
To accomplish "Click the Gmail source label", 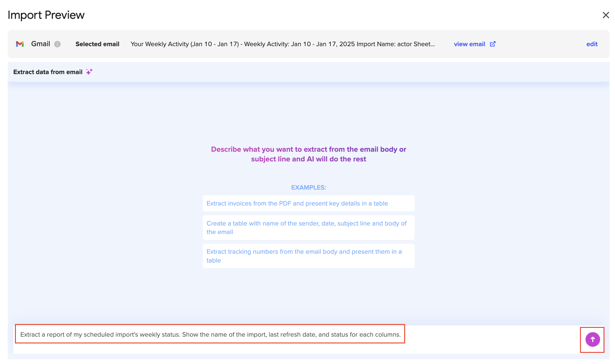I will click(x=41, y=44).
